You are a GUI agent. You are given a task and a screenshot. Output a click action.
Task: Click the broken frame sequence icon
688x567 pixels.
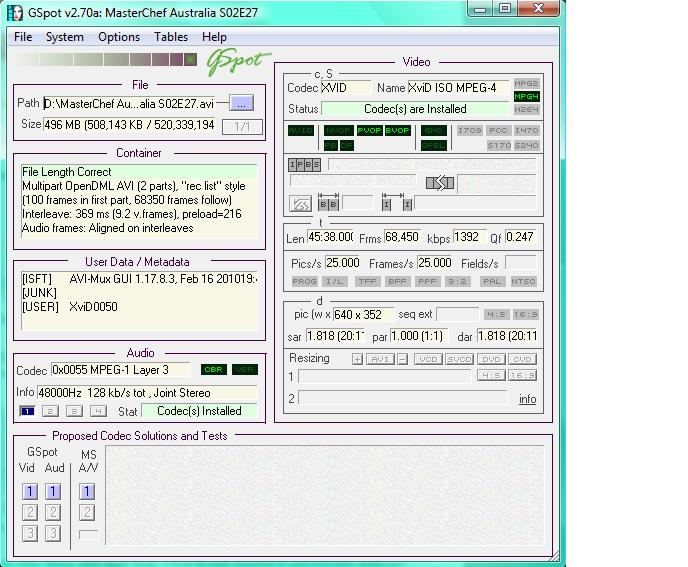click(440, 183)
